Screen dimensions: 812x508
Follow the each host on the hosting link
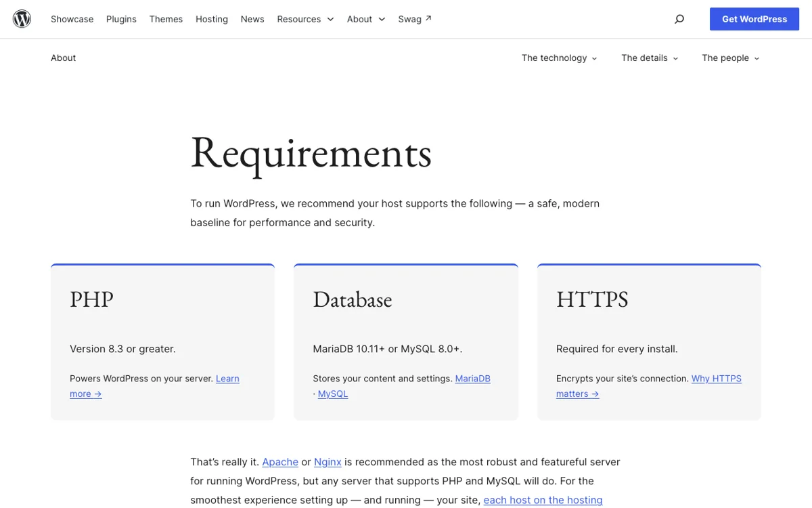click(x=543, y=500)
